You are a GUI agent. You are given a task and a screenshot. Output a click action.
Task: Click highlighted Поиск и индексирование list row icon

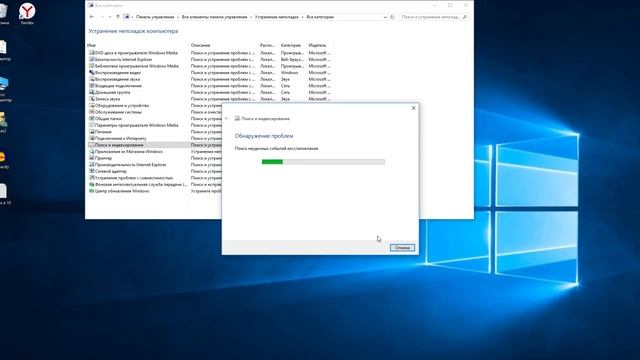91,145
